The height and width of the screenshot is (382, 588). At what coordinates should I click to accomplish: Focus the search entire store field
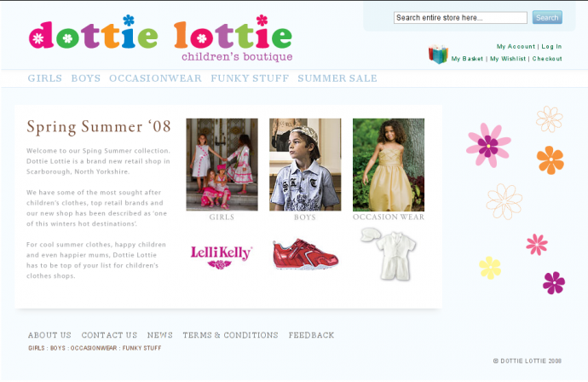460,18
